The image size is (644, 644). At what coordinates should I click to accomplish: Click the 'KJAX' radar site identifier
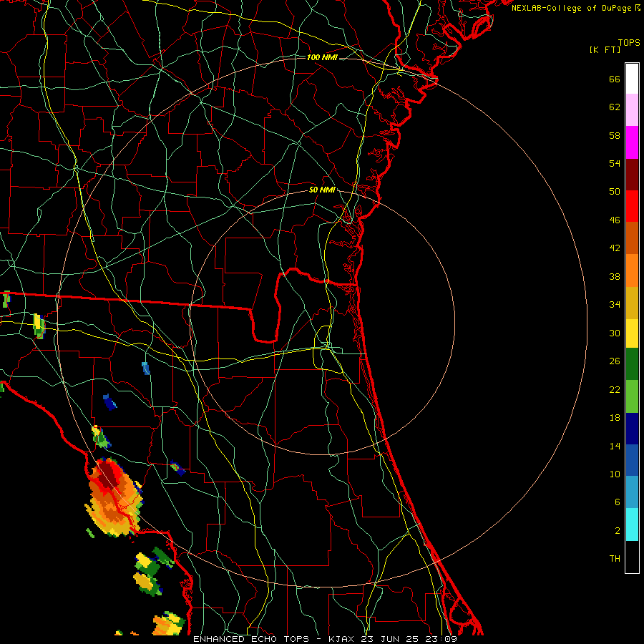pos(341,639)
